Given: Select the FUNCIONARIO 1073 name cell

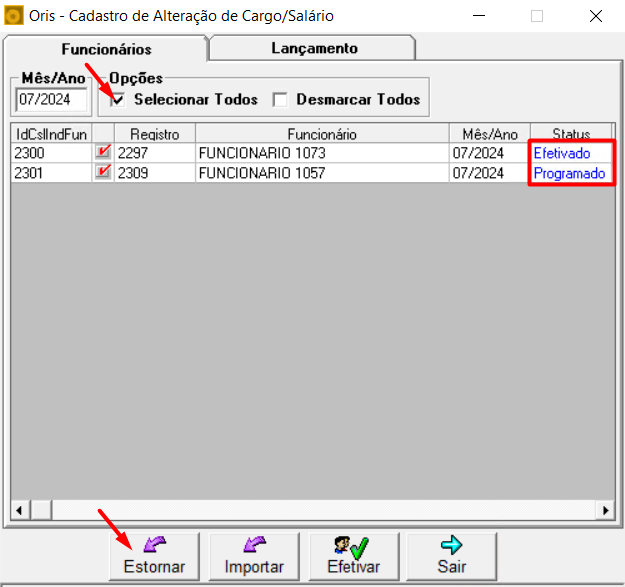Looking at the screenshot, I should coord(322,153).
